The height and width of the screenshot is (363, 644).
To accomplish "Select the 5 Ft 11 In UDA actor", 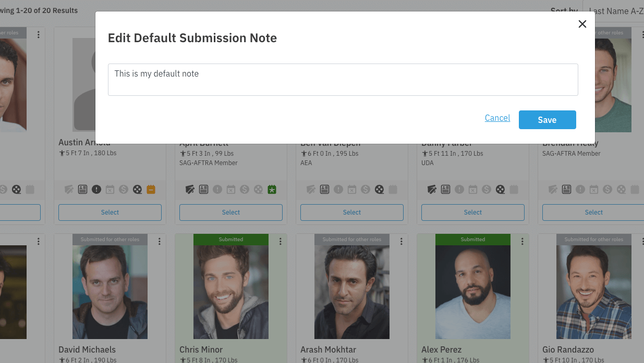I will pos(473,212).
